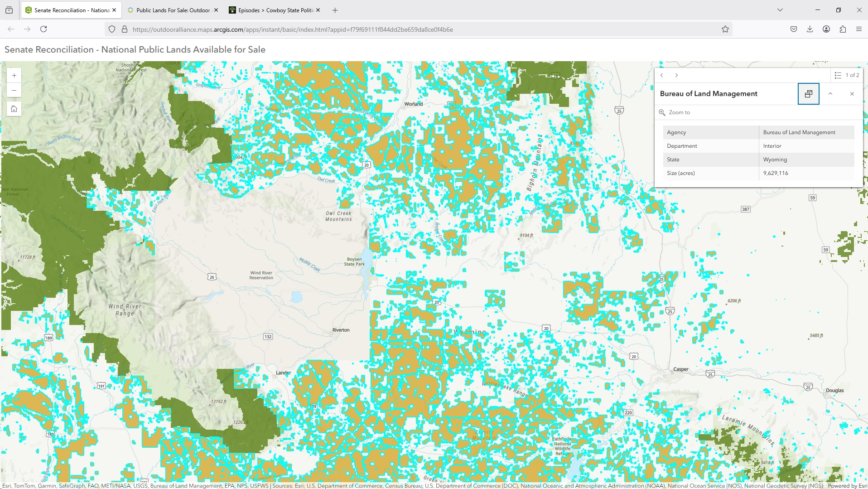
Task: Expand the list all tabs dropdown
Action: pos(780,10)
